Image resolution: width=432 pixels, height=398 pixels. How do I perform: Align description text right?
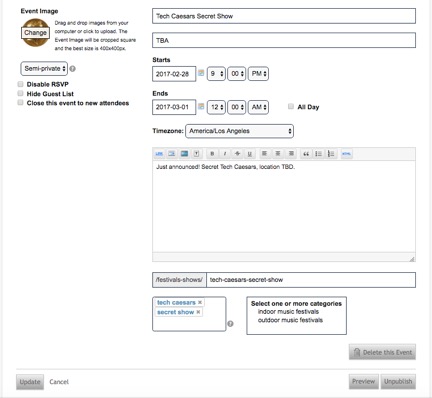(x=291, y=154)
